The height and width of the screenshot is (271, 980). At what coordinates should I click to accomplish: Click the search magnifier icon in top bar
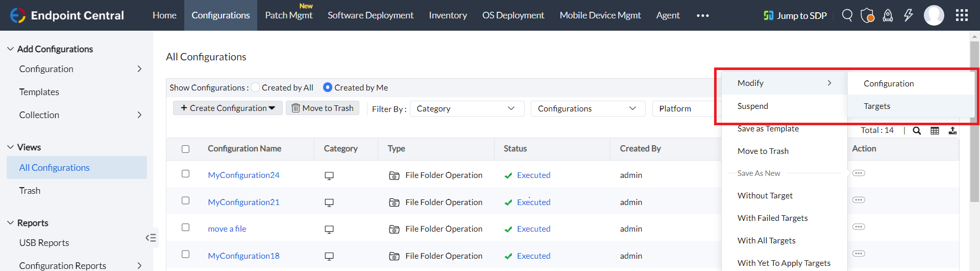pyautogui.click(x=847, y=15)
